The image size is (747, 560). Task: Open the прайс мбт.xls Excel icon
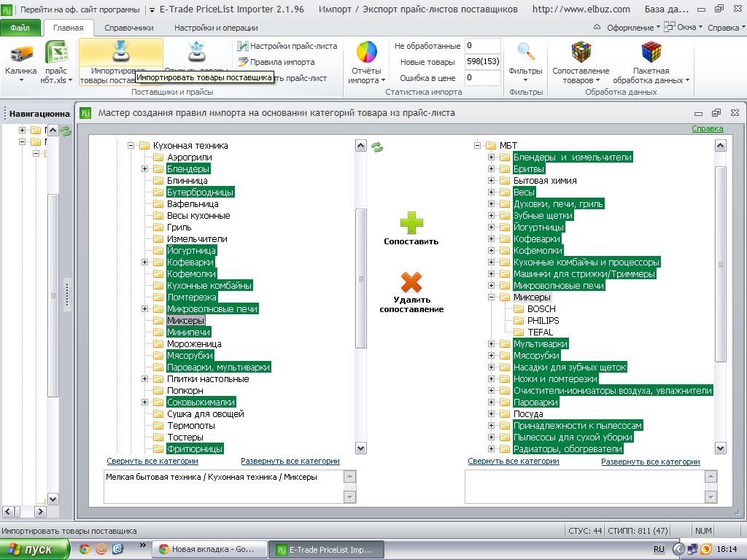56,52
